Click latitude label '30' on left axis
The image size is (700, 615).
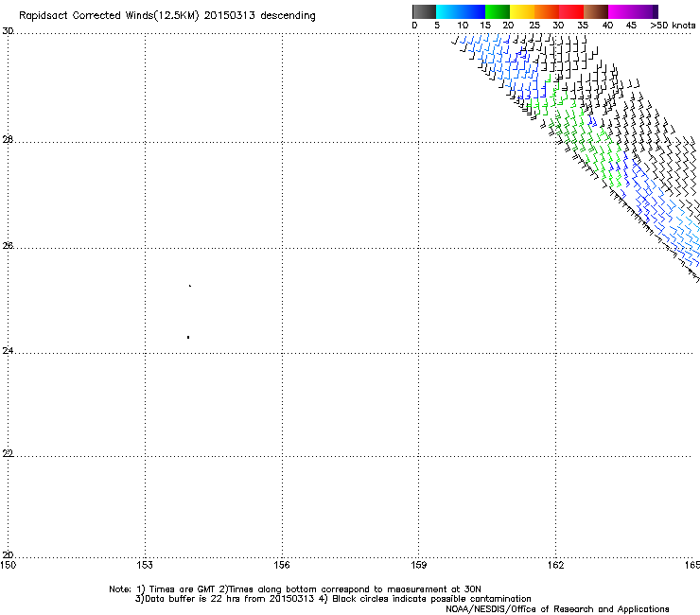click(8, 31)
